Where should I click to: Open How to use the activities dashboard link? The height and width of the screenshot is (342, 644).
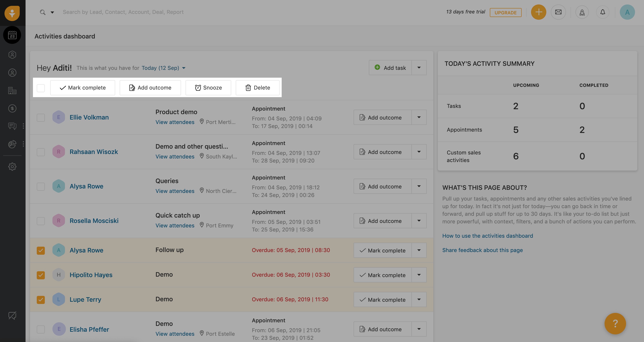click(x=487, y=236)
